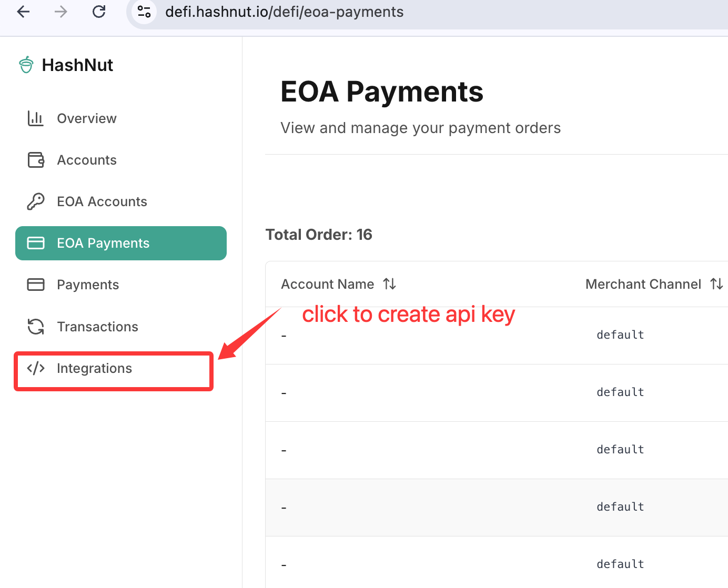Viewport: 728px width, 588px height.
Task: Sort by Account Name arrows
Action: [x=389, y=284]
